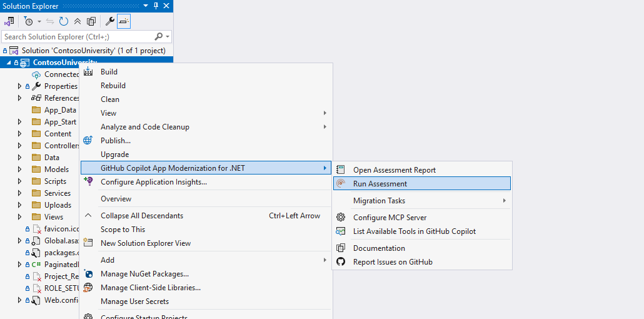644x319 pixels.
Task: Open the Add submenu
Action: (x=205, y=260)
